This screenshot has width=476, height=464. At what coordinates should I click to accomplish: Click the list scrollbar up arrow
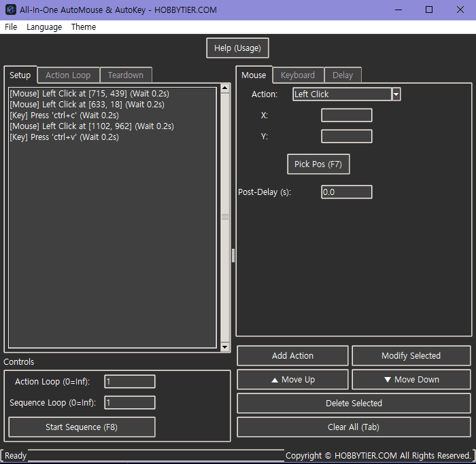click(225, 88)
